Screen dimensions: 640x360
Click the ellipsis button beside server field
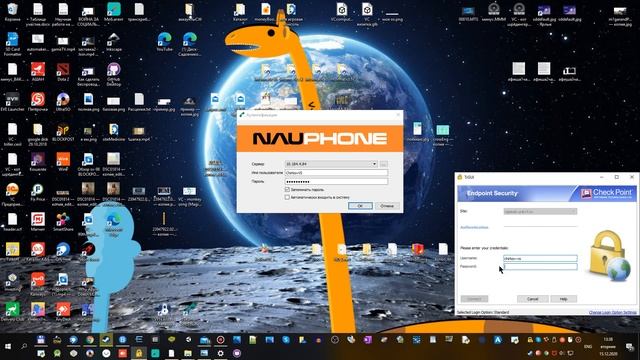click(x=383, y=164)
